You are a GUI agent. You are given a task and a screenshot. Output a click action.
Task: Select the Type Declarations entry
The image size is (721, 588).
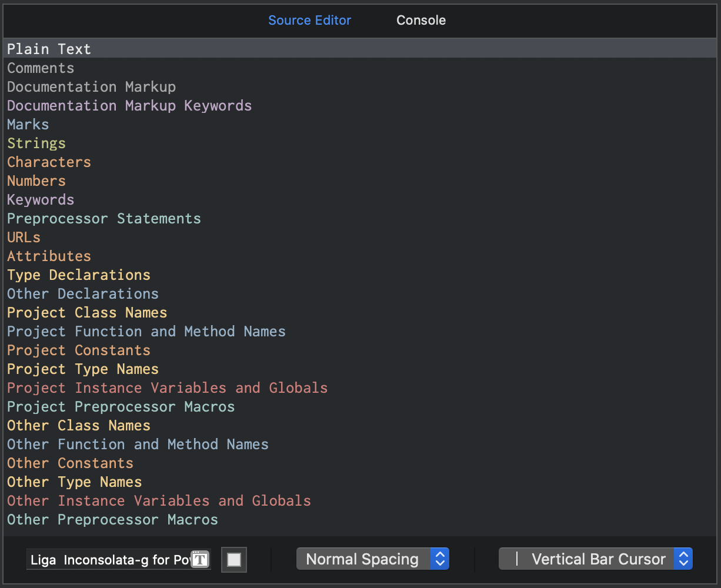pos(79,275)
